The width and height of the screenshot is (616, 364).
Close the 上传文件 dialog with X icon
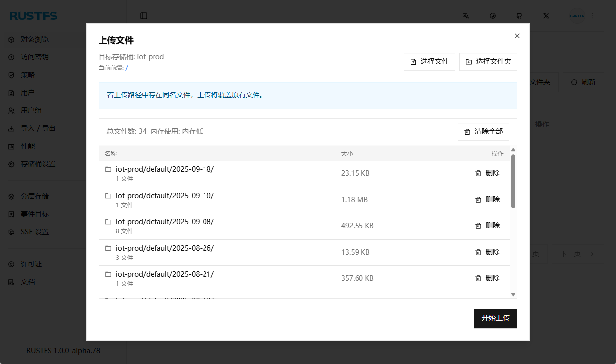click(x=517, y=36)
